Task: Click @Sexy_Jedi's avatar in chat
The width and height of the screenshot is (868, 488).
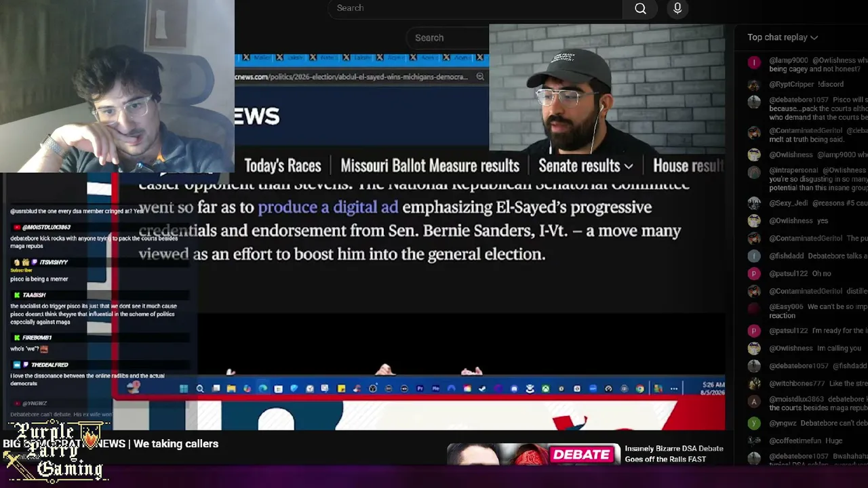Action: point(754,203)
